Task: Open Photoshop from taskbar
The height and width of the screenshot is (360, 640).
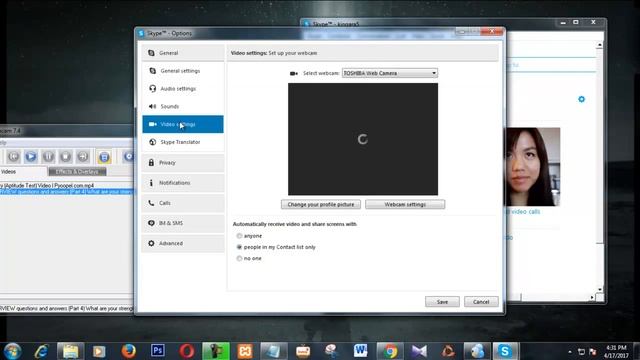Action: (x=158, y=351)
